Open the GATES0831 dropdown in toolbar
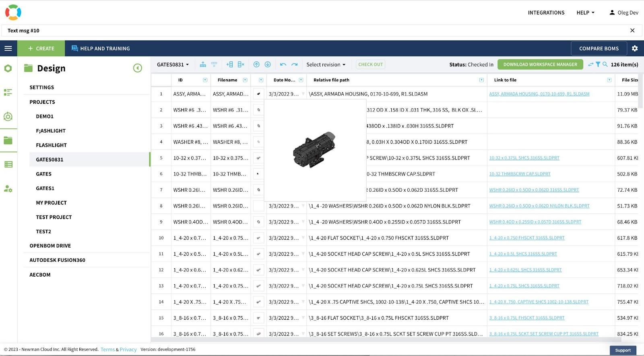Screen dimensions: 644x356 tap(173, 64)
